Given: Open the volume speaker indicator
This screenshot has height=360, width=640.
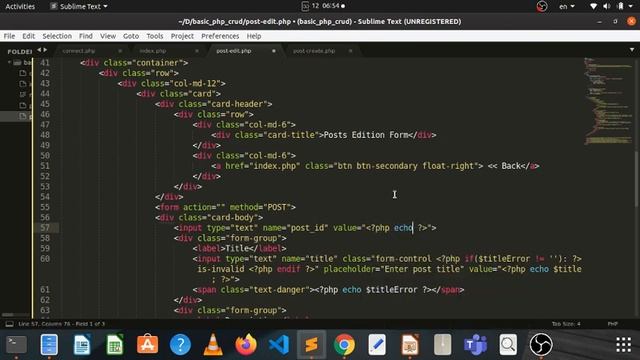Looking at the screenshot, I should click(x=607, y=6).
